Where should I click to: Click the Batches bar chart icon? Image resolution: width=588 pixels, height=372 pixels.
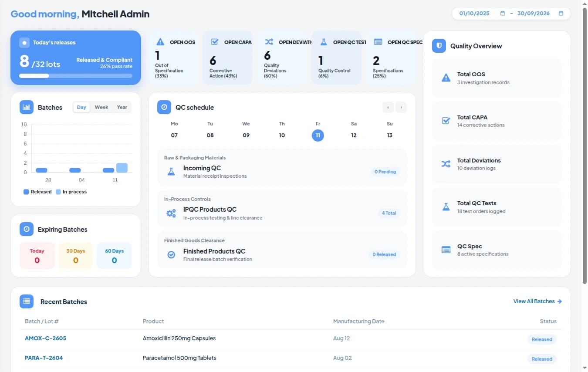(x=27, y=107)
